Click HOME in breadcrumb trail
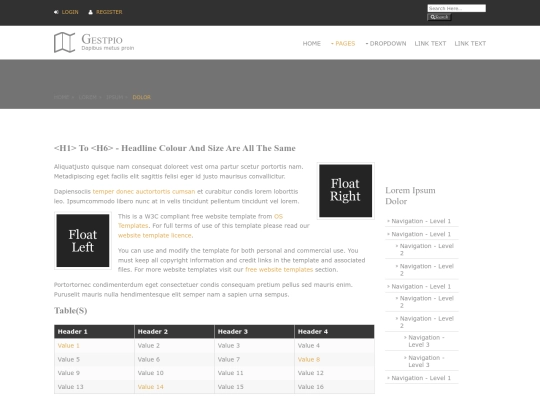 point(62,97)
